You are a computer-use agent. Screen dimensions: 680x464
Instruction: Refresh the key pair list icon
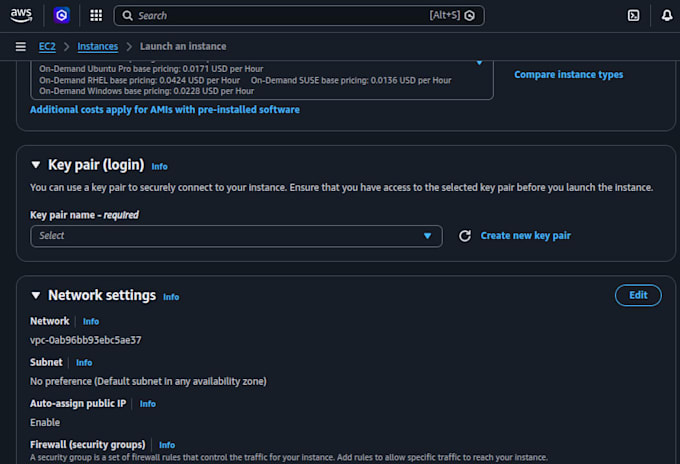point(465,236)
